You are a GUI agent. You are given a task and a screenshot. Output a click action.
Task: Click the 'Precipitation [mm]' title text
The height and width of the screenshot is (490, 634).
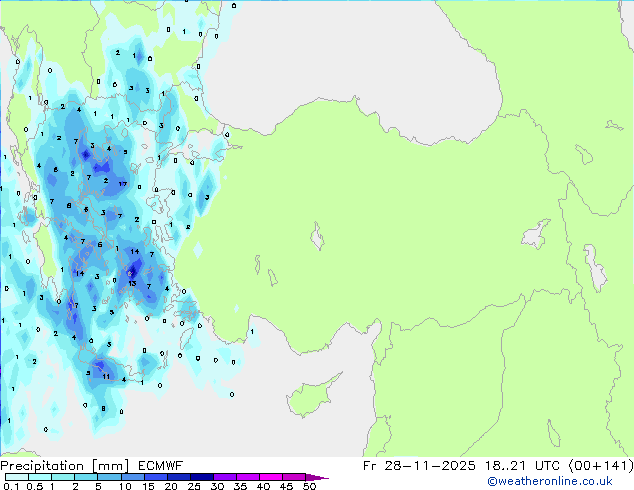[65, 466]
